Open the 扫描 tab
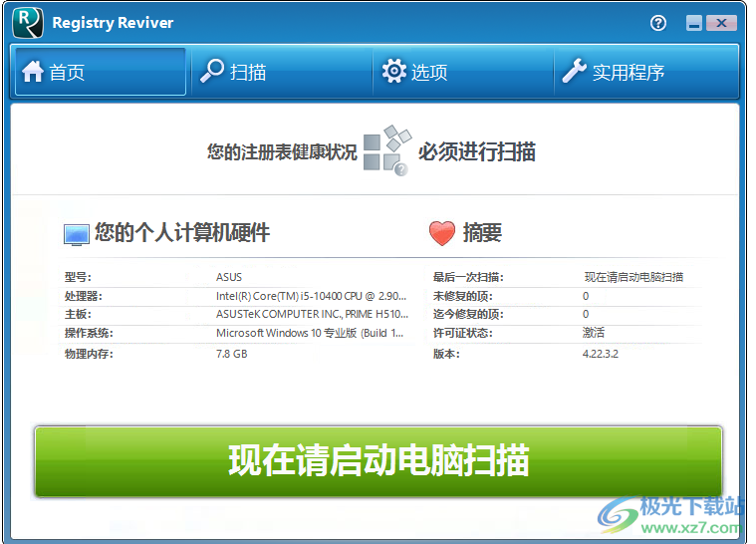756x544 pixels. [x=282, y=72]
